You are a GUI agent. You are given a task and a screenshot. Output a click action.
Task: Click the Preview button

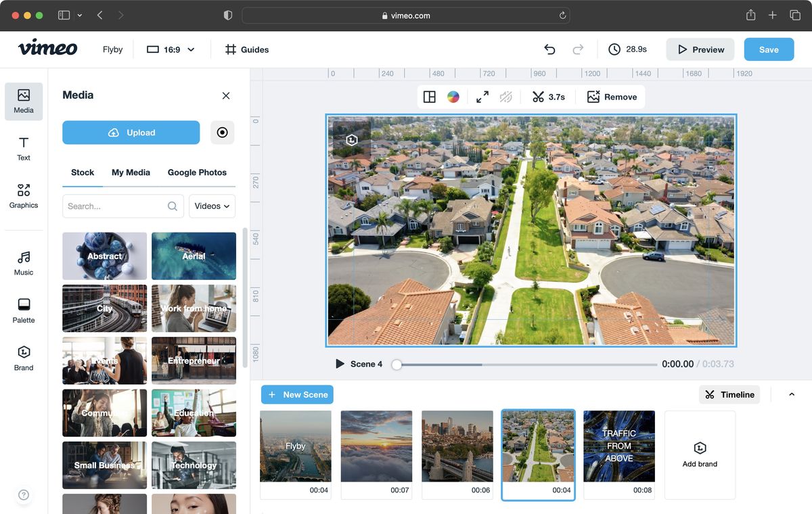pyautogui.click(x=700, y=49)
